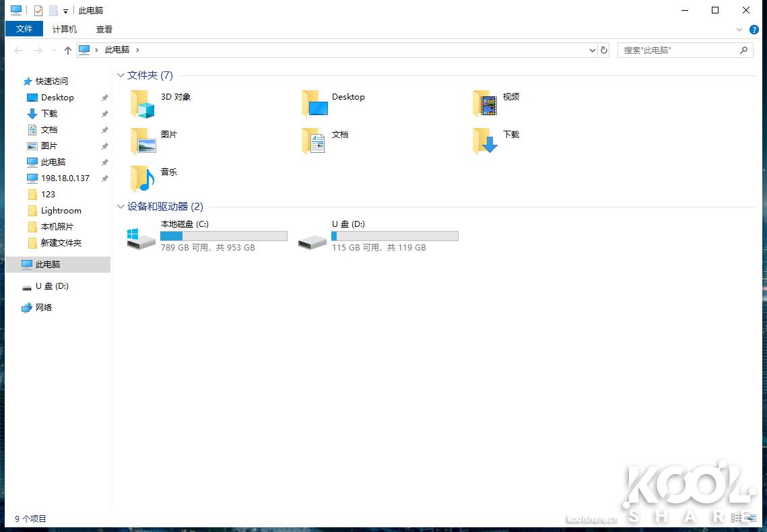
Task: Collapse the 设备和驱动器 (2) group
Action: [121, 206]
